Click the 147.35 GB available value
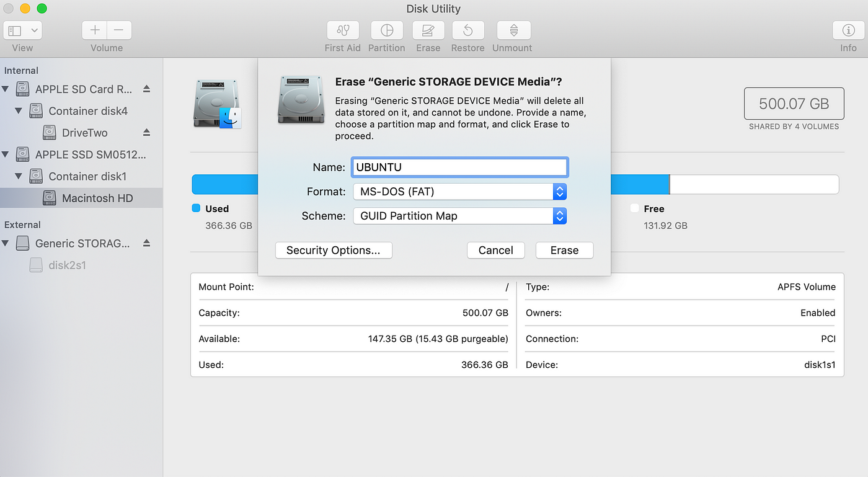The width and height of the screenshot is (868, 477). 438,339
